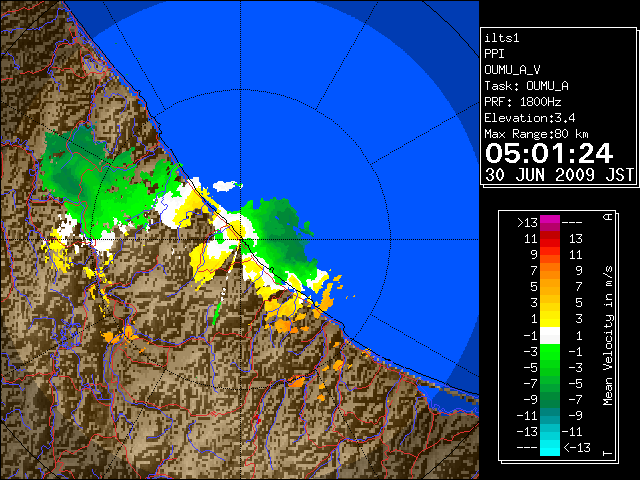Click the PPI scan type label

click(494, 54)
